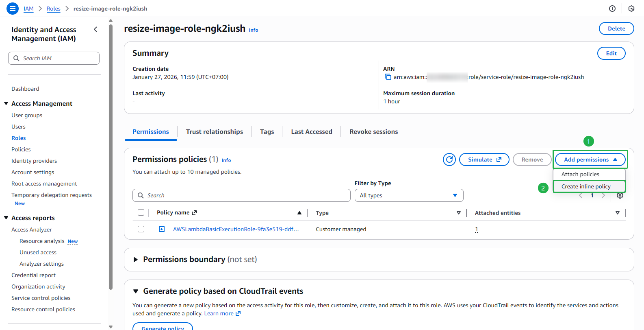Open Info link beside Permissions policies
The image size is (644, 330).
click(226, 160)
